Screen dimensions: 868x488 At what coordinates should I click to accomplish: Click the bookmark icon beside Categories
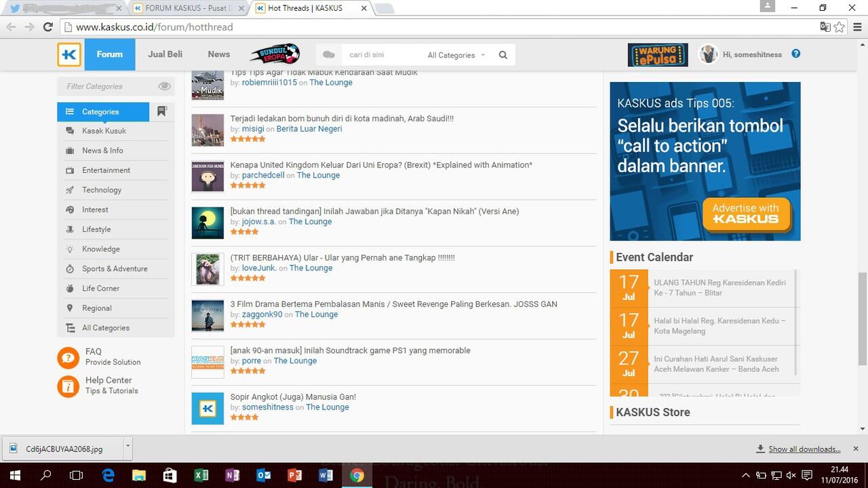(162, 111)
